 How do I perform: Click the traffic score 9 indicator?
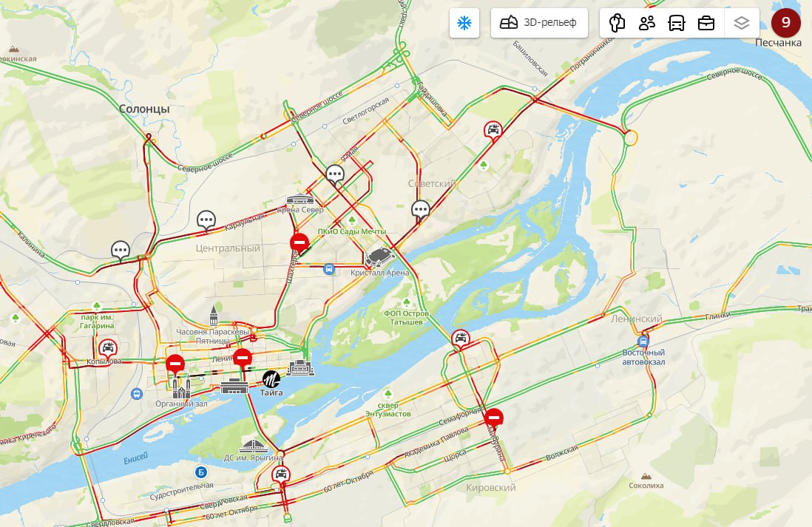click(x=785, y=22)
